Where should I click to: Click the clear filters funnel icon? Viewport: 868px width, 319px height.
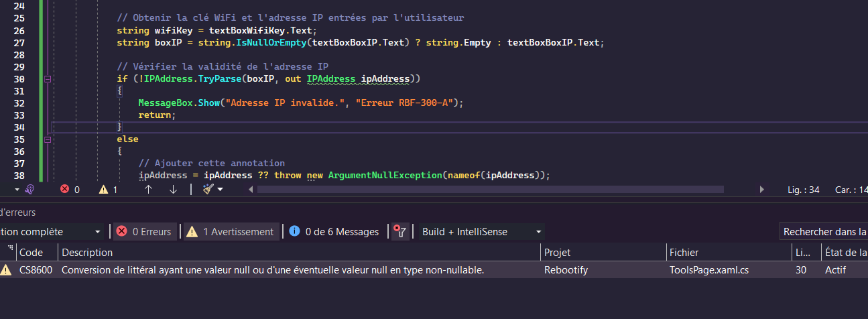(x=400, y=231)
